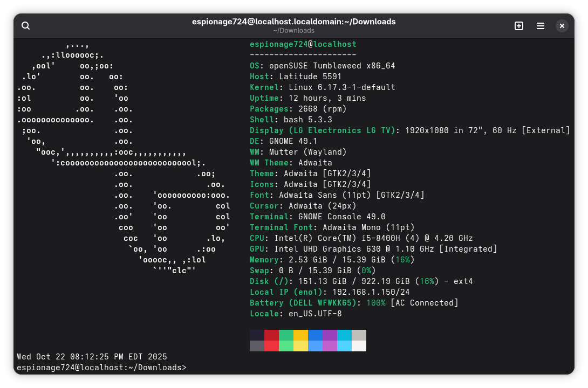Screen dimensions: 588x388
Task: Click the window title in header bar
Action: tap(293, 22)
